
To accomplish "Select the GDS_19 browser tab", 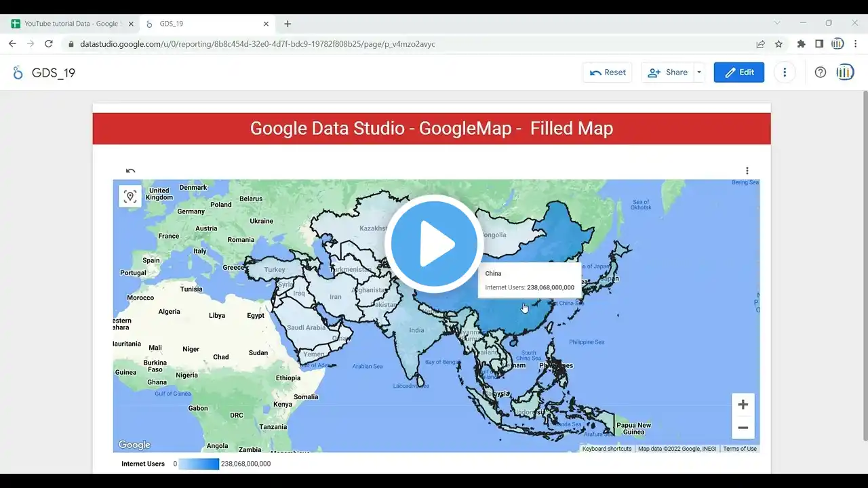I will pyautogui.click(x=206, y=24).
